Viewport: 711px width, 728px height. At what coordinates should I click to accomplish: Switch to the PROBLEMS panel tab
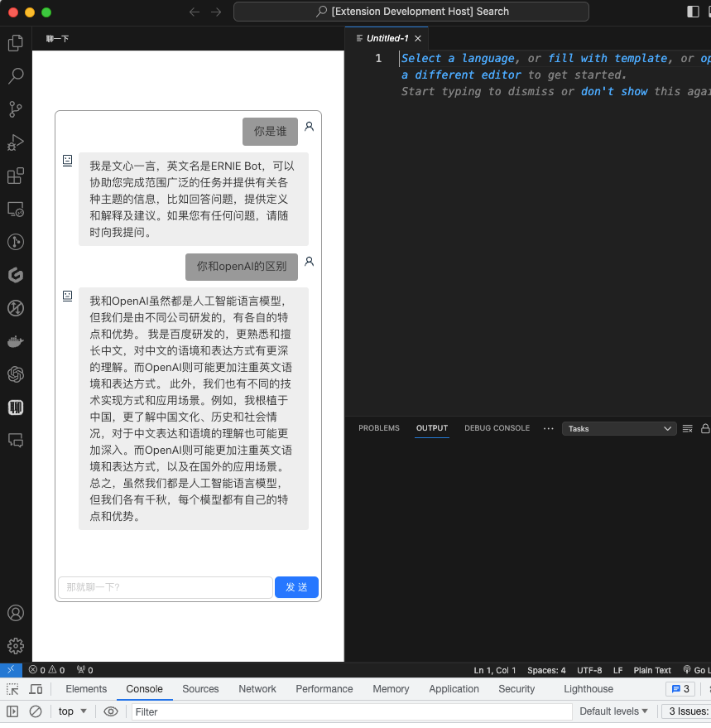tap(378, 428)
